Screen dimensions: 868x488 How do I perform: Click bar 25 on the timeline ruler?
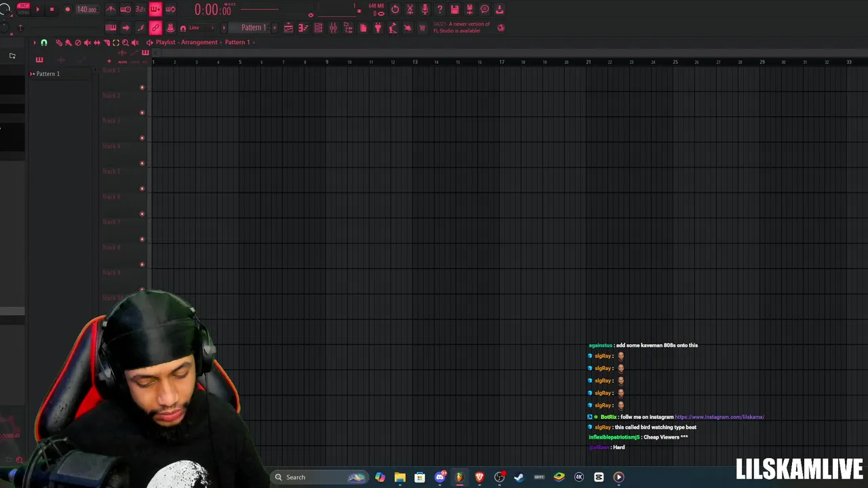pos(675,62)
